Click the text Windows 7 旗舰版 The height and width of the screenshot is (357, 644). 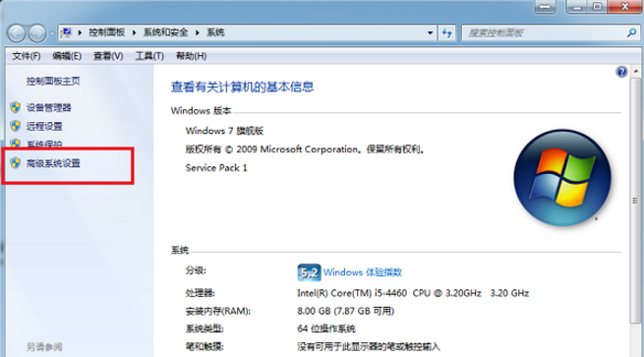pyautogui.click(x=224, y=131)
